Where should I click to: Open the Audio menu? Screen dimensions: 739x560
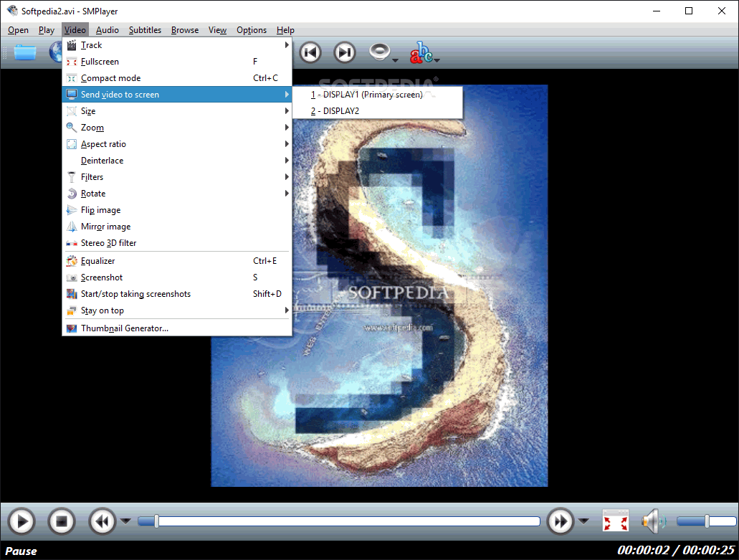pos(108,30)
